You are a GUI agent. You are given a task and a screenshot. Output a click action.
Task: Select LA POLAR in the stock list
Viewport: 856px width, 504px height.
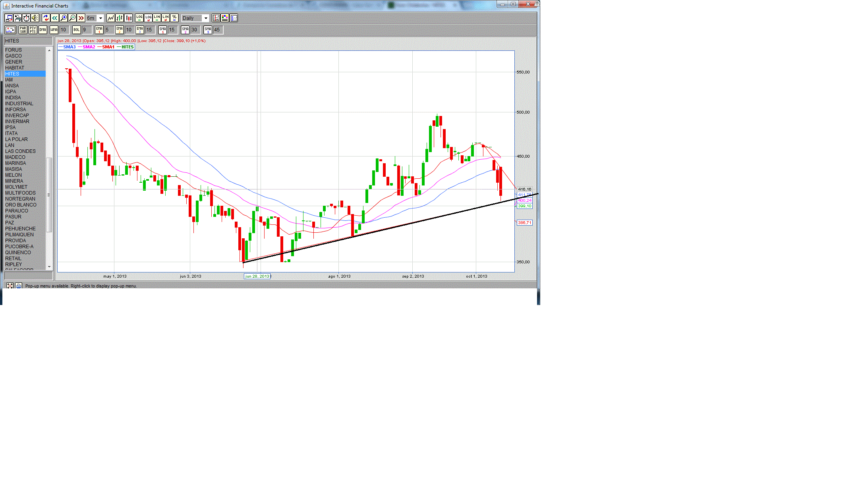click(16, 139)
